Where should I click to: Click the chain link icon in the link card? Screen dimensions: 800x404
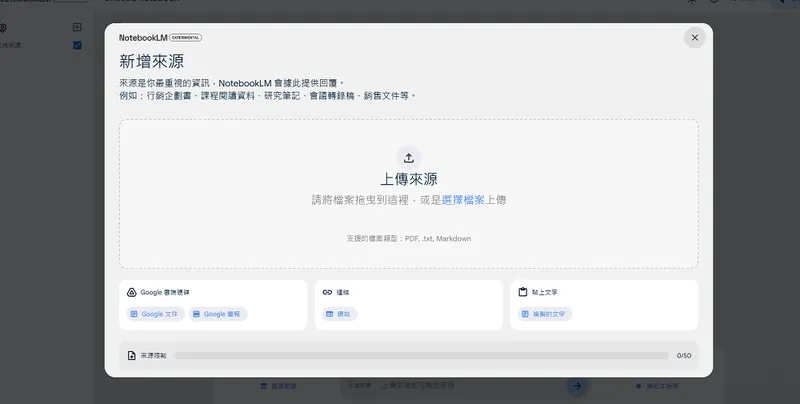328,292
